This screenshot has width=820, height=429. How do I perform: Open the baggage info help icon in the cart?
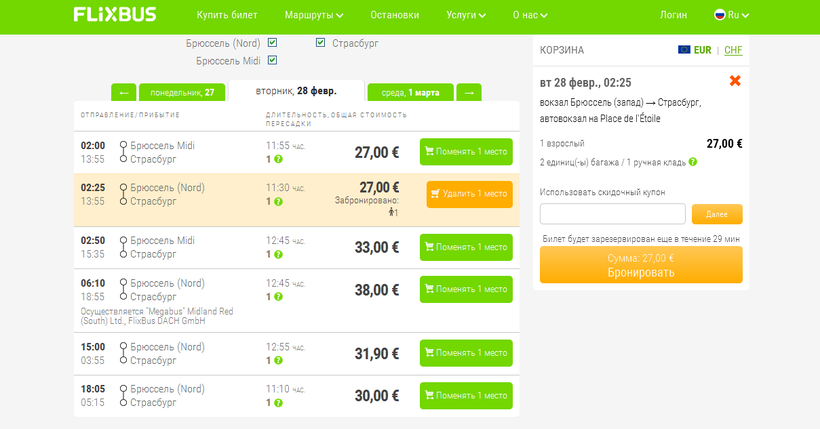coord(693,162)
